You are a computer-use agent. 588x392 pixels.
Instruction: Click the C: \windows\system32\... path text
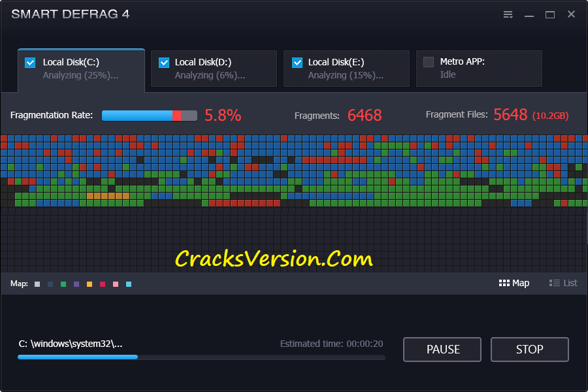[x=71, y=344]
